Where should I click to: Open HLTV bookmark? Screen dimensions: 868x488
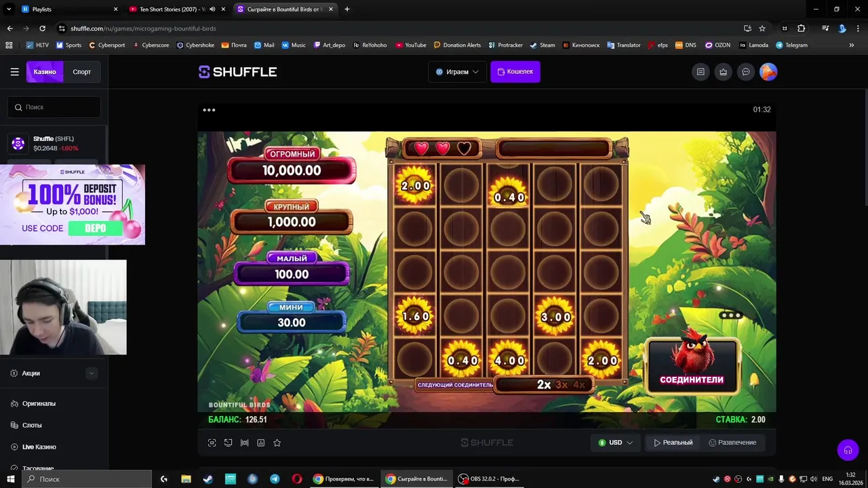coord(37,45)
